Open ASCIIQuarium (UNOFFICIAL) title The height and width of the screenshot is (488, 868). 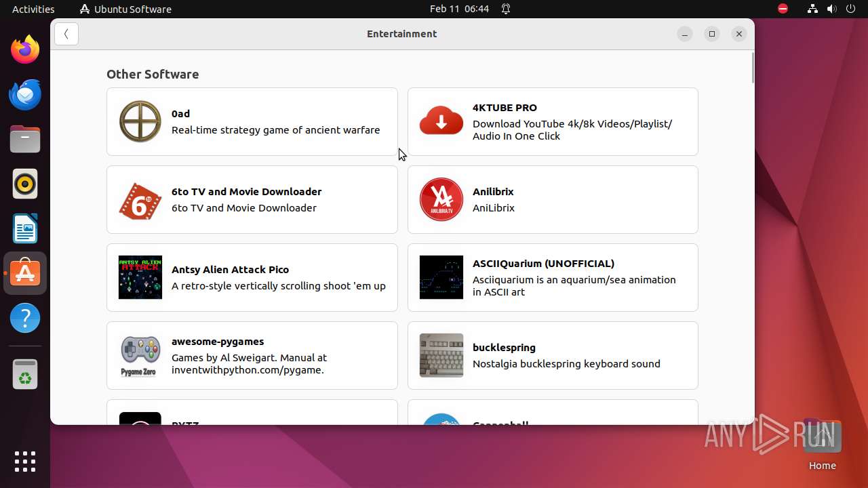[543, 264]
